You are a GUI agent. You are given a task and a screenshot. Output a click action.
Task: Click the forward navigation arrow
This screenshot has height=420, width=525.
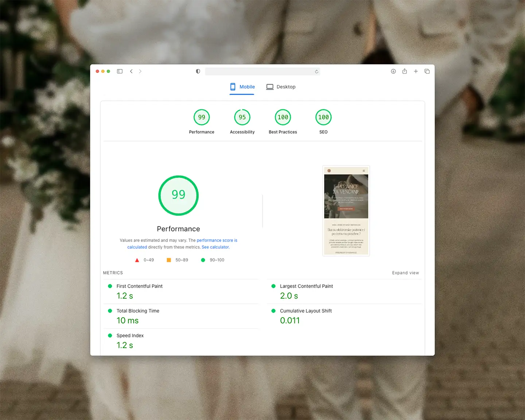click(140, 71)
